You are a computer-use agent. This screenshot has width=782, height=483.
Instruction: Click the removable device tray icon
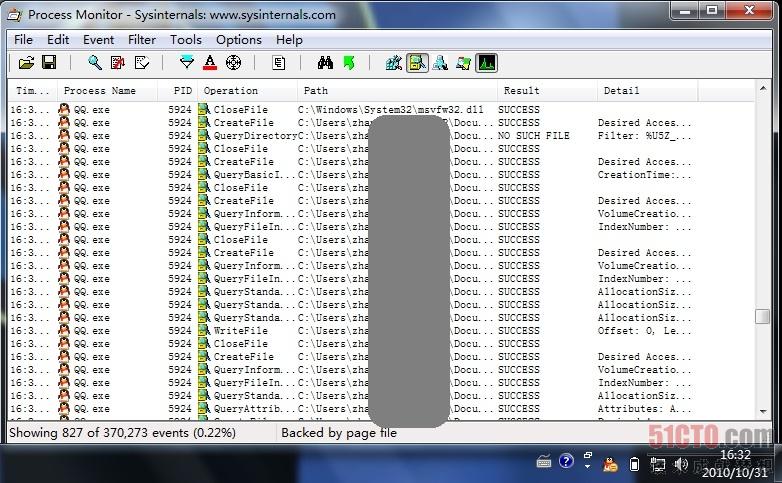click(x=634, y=465)
